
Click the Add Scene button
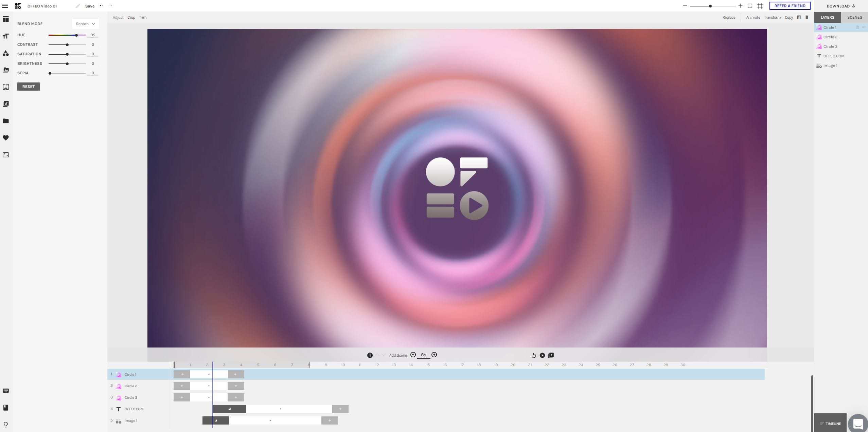click(x=397, y=355)
